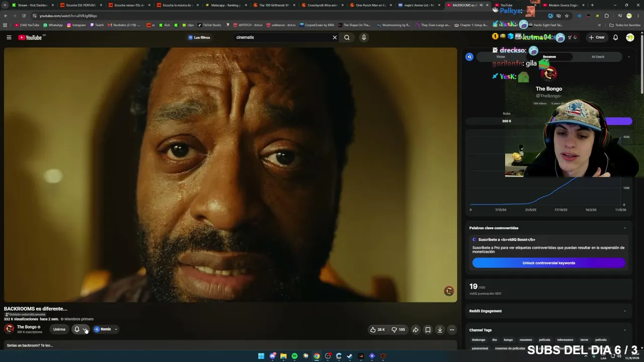Click the Unirme membership button

(x=59, y=329)
